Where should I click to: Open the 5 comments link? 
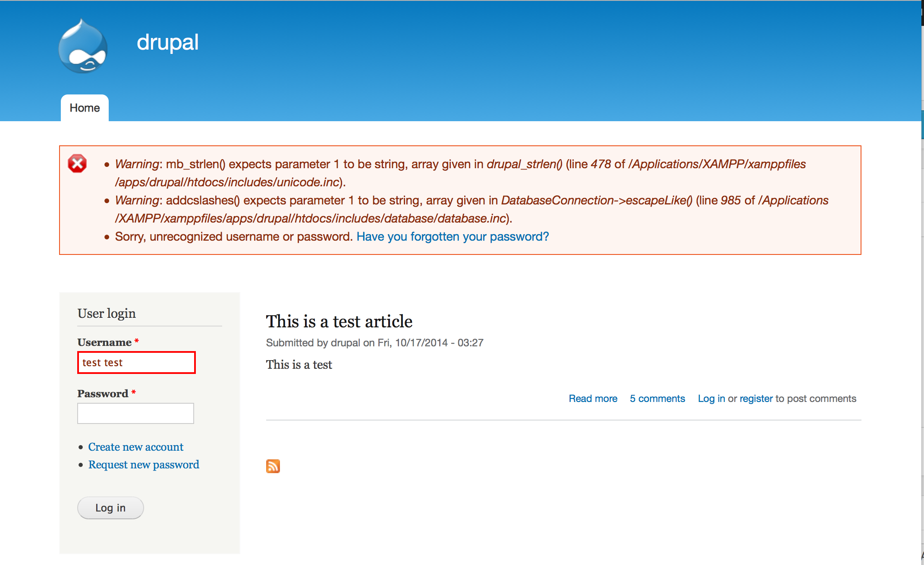pyautogui.click(x=657, y=399)
